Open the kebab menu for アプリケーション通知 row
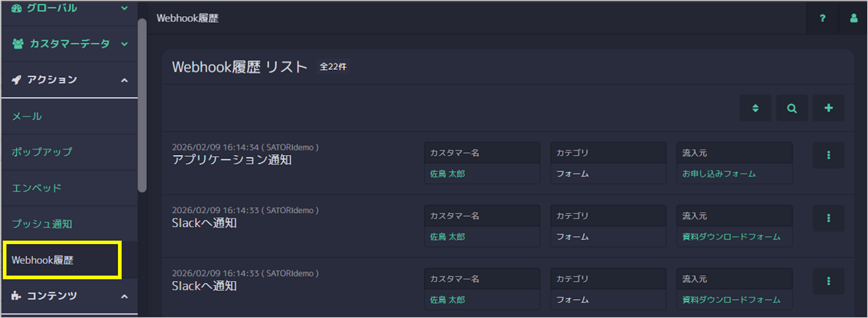868x318 pixels. click(x=828, y=155)
